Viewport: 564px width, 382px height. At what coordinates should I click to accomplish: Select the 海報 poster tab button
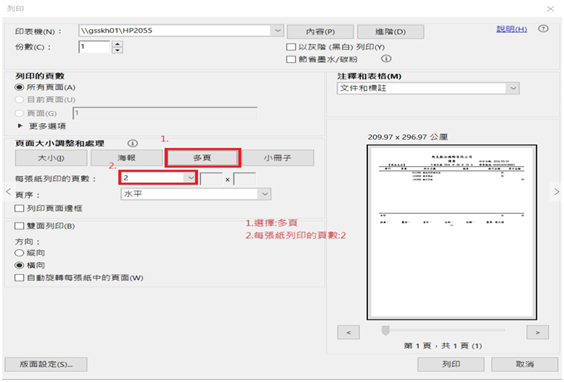126,158
